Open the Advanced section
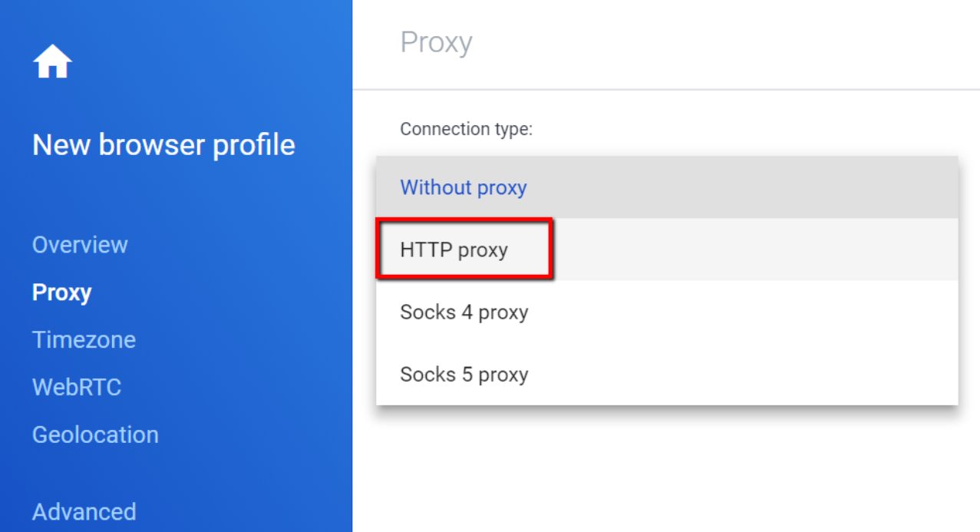Viewport: 980px width, 532px height. [84, 512]
